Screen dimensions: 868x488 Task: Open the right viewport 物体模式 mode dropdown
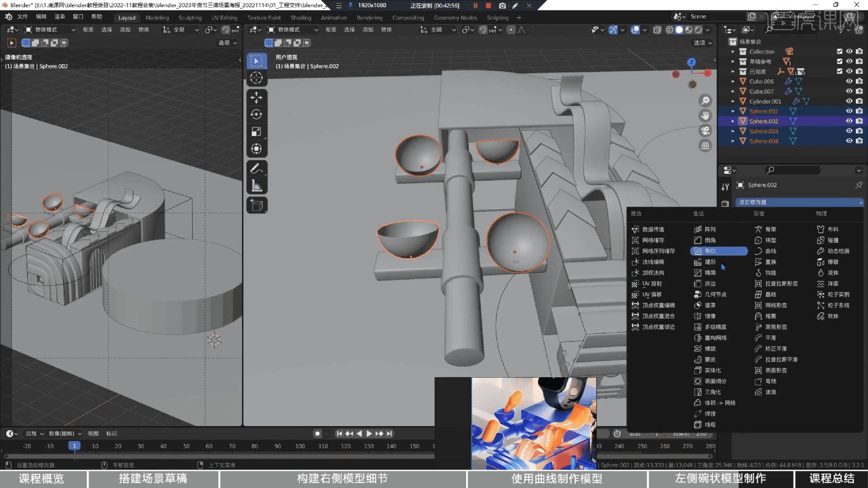tap(292, 30)
